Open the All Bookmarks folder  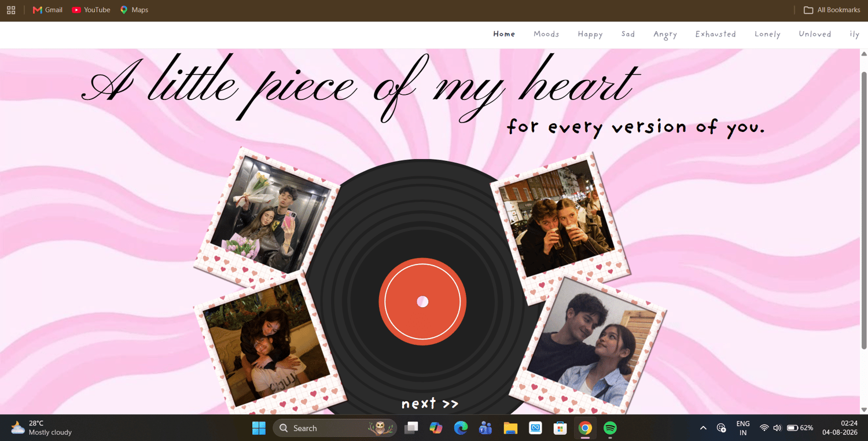pyautogui.click(x=832, y=10)
